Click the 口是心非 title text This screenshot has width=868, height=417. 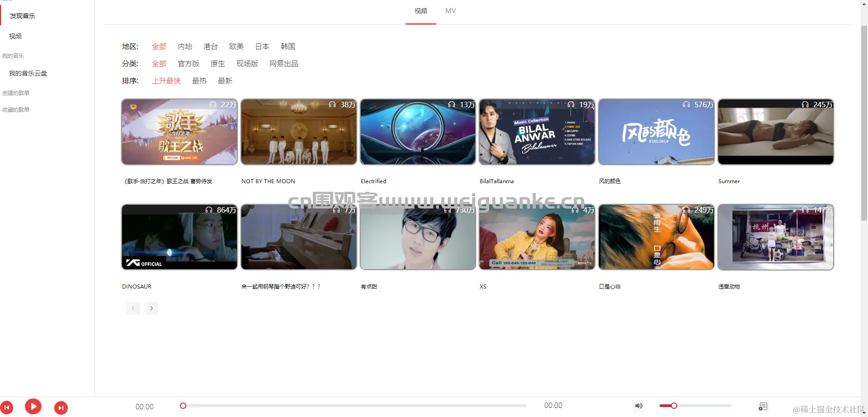pos(610,287)
